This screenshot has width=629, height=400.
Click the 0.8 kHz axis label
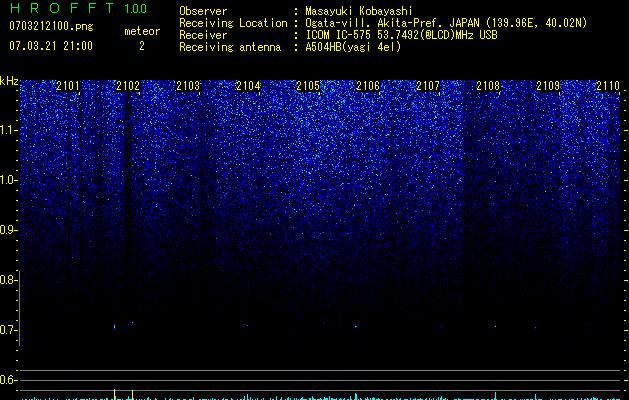[7, 280]
